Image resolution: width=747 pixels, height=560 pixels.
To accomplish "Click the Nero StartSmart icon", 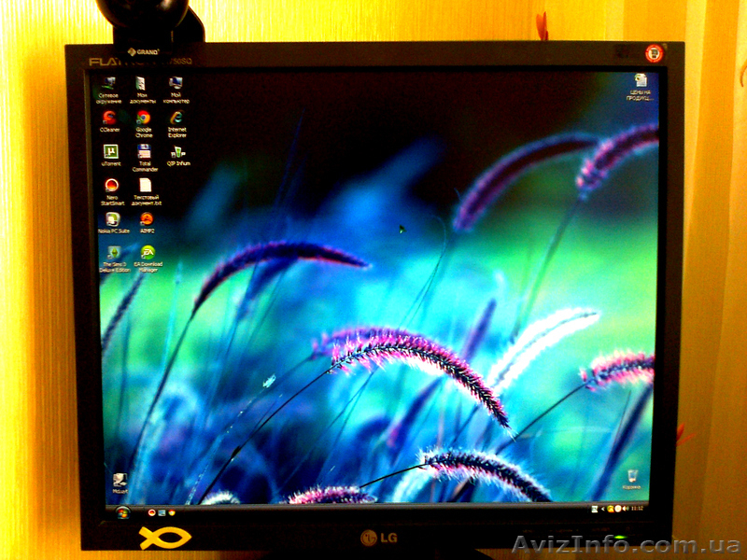I will point(112,185).
